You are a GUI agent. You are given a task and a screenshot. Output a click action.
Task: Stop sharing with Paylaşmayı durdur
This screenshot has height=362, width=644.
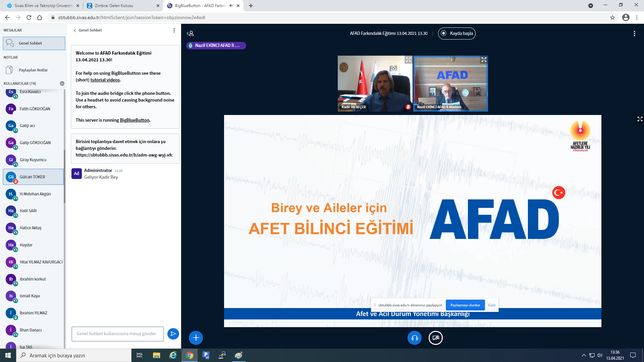pyautogui.click(x=465, y=305)
